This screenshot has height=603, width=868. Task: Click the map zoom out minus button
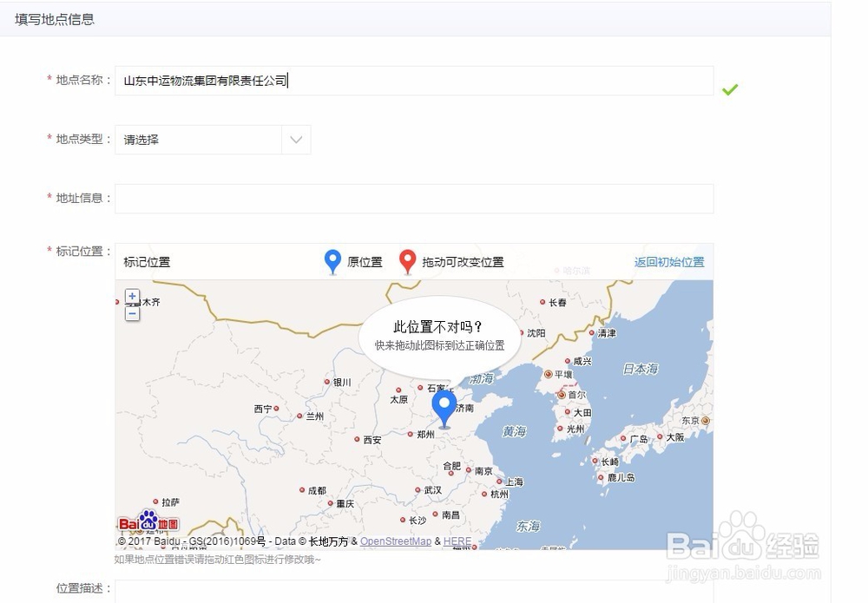(x=132, y=314)
